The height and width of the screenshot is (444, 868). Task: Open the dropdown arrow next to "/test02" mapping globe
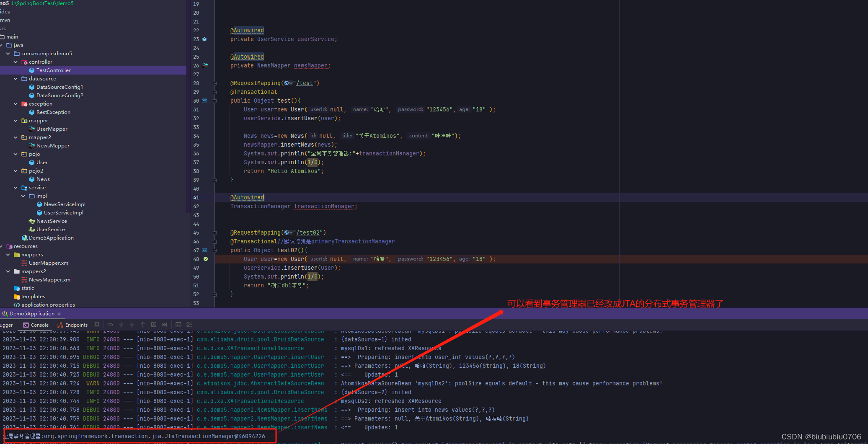point(291,232)
